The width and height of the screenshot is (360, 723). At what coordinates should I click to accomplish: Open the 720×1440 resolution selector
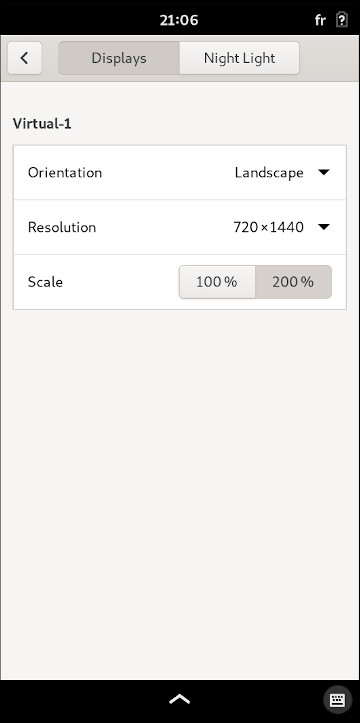(x=282, y=227)
